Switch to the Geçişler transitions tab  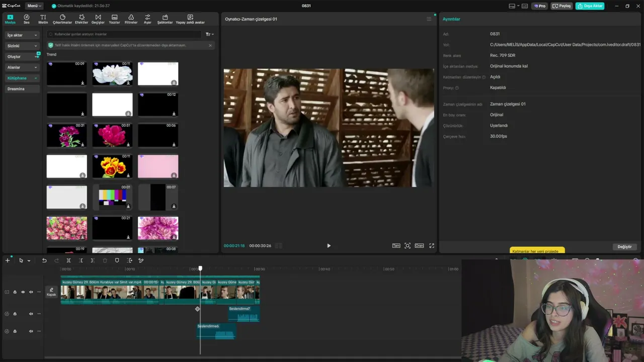(98, 19)
